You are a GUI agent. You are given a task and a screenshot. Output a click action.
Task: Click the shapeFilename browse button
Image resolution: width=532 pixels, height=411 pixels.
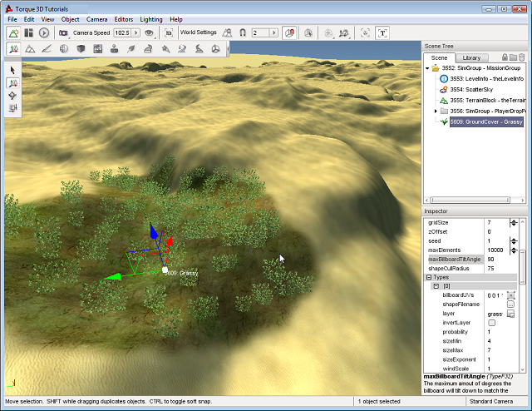pyautogui.click(x=510, y=305)
